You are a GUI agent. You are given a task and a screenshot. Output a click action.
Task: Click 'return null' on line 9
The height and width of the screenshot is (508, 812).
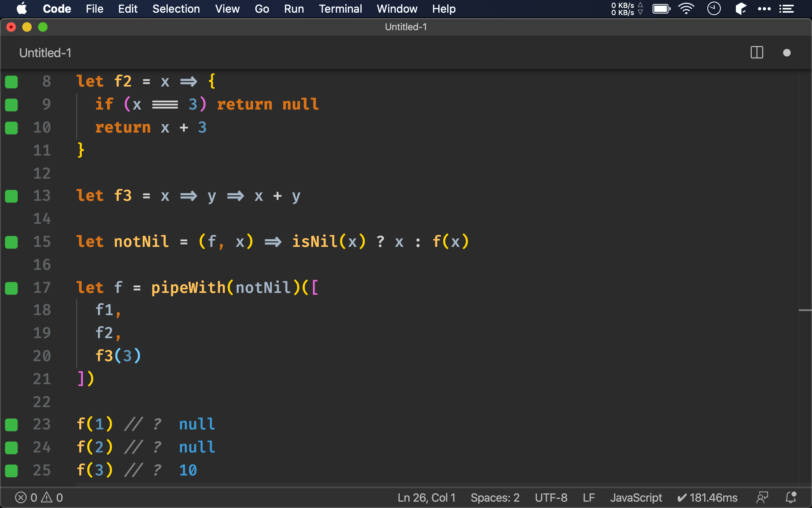(268, 104)
